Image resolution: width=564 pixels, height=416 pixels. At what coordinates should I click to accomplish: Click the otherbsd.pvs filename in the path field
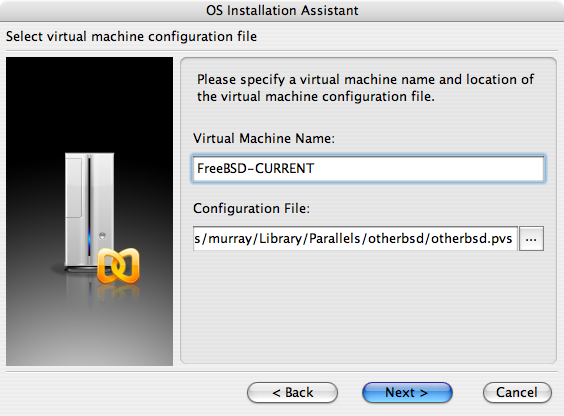tap(471, 238)
